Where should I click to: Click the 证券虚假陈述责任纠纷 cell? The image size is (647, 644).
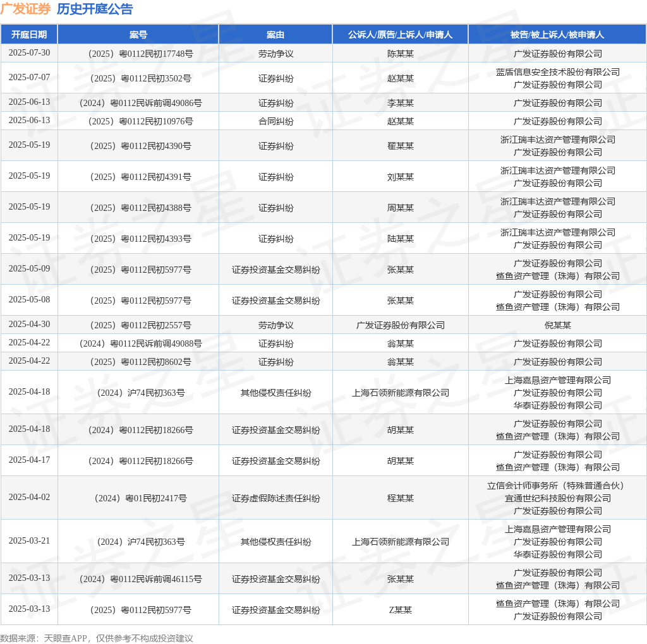pyautogui.click(x=275, y=498)
